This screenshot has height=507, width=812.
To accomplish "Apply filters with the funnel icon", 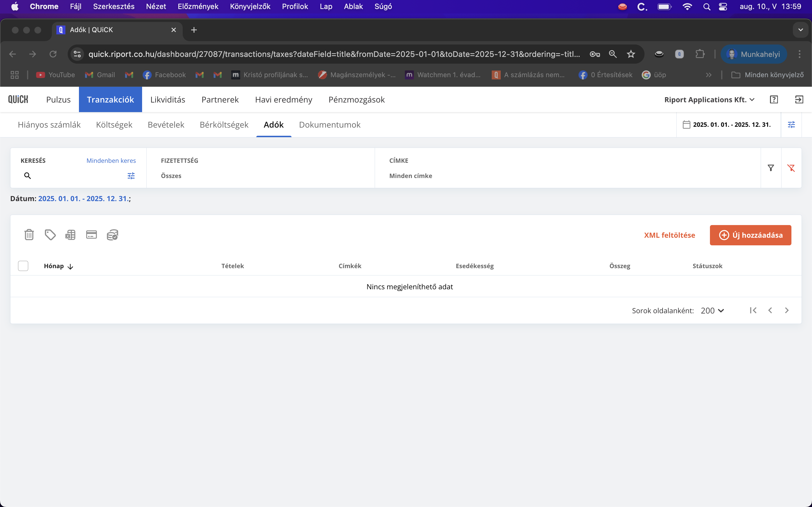I will click(x=771, y=168).
